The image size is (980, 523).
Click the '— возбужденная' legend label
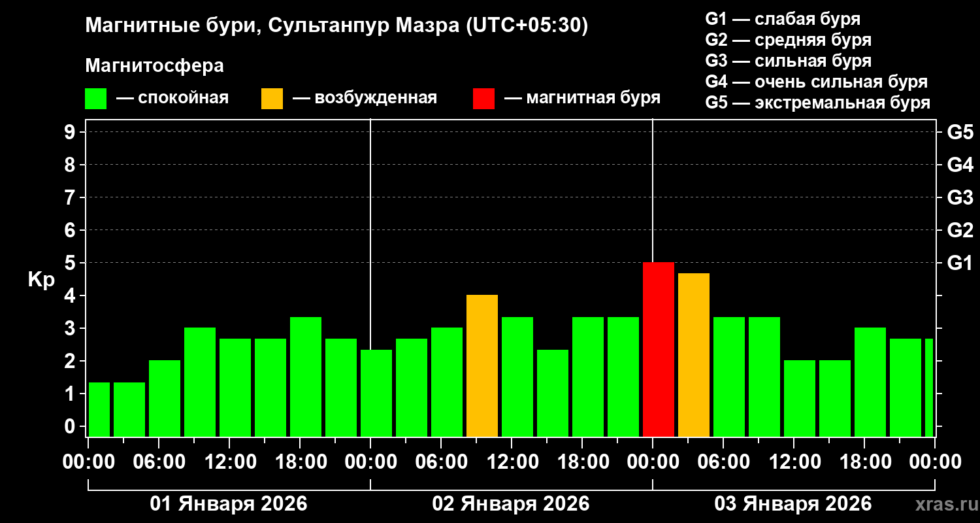[x=365, y=99]
